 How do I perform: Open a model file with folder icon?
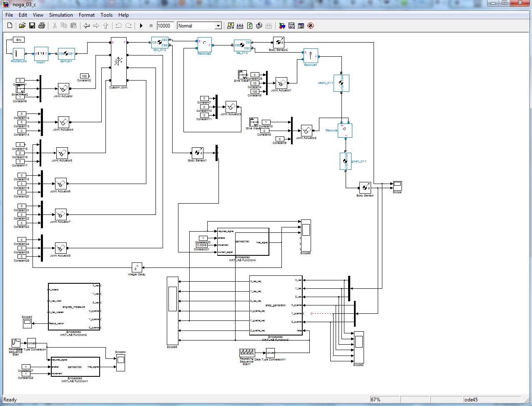(22, 26)
